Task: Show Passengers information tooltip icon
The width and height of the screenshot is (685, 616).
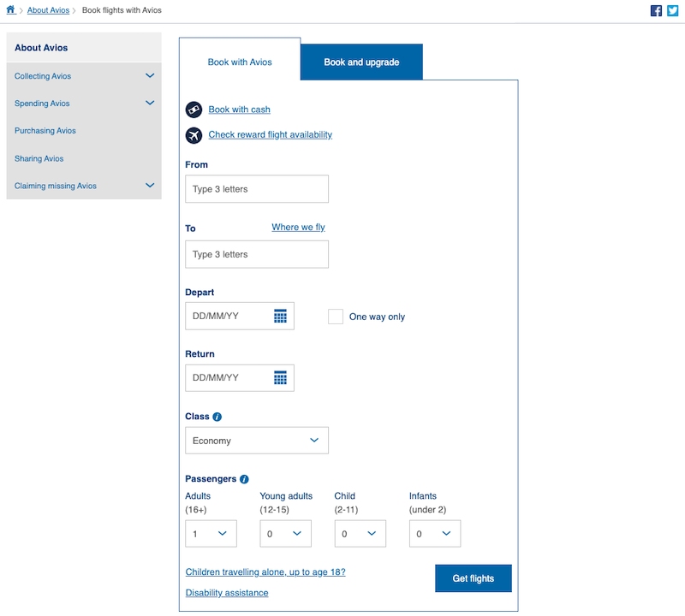Action: coord(244,479)
